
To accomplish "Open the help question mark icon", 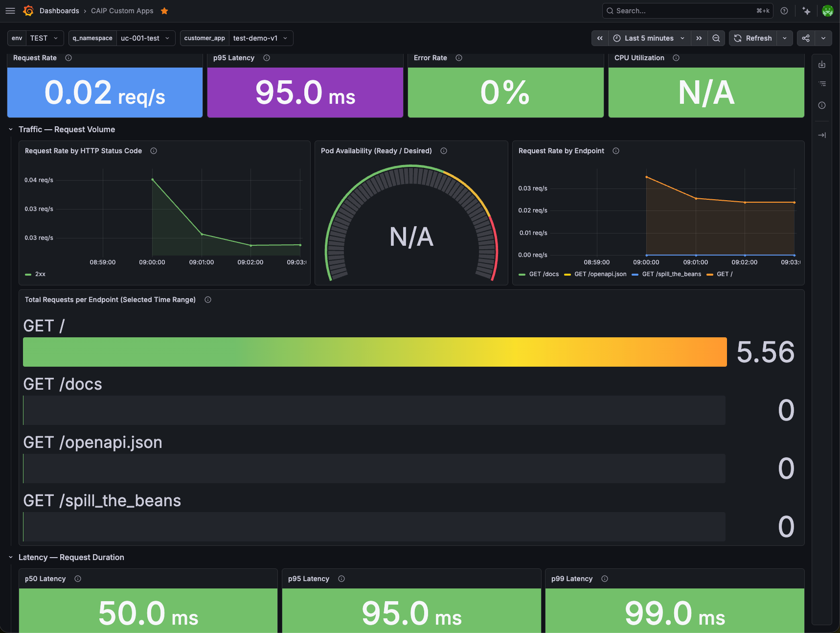I will pyautogui.click(x=784, y=11).
